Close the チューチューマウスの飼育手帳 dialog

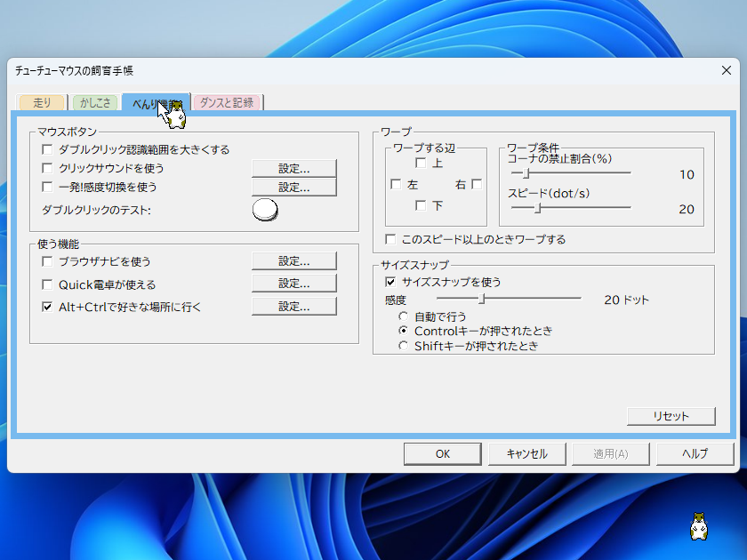coord(726,70)
